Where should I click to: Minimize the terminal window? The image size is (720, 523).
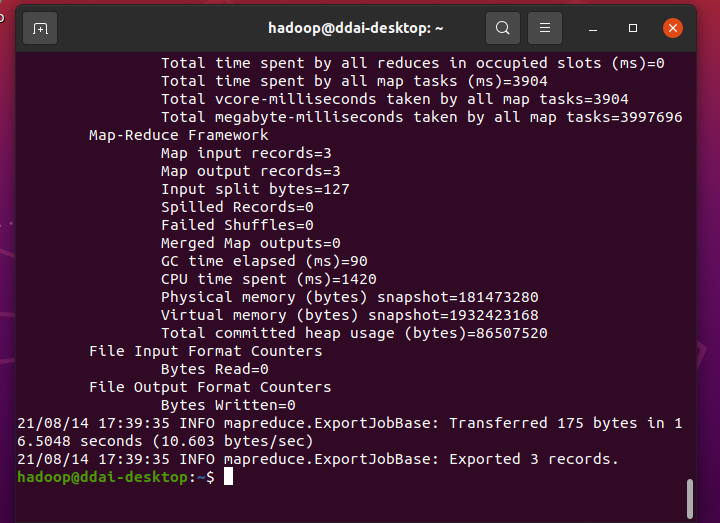[593, 28]
